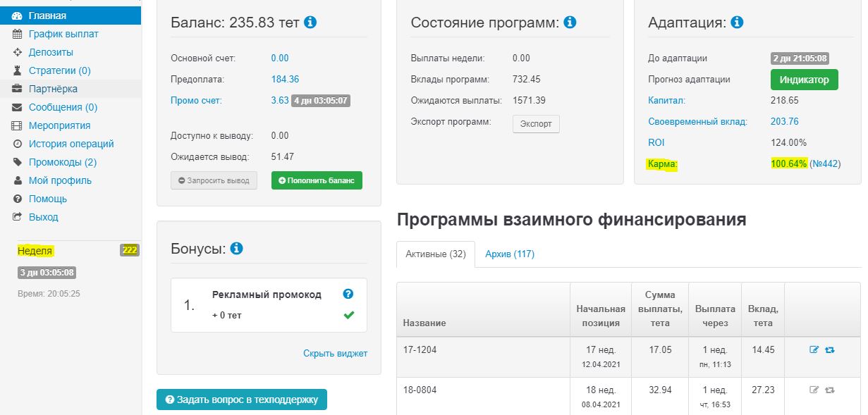
Task: Click the info icon beside Бонусы heading
Action: point(237,249)
